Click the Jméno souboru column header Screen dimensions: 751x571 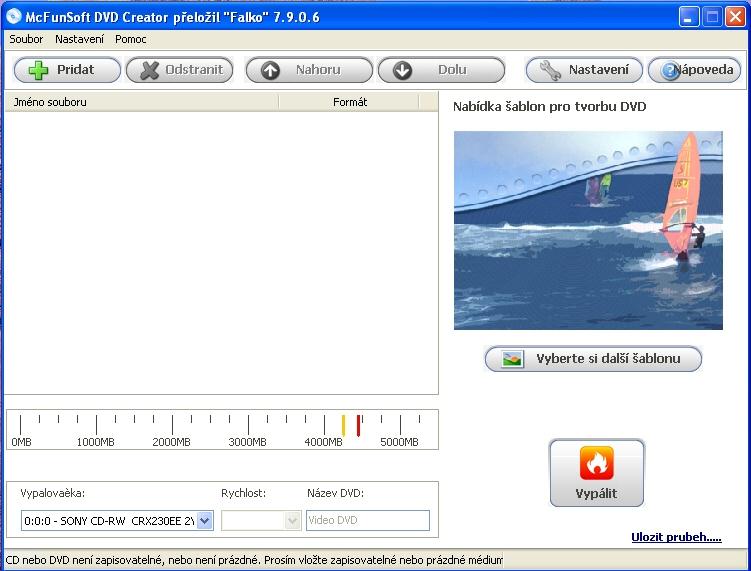[x=142, y=102]
